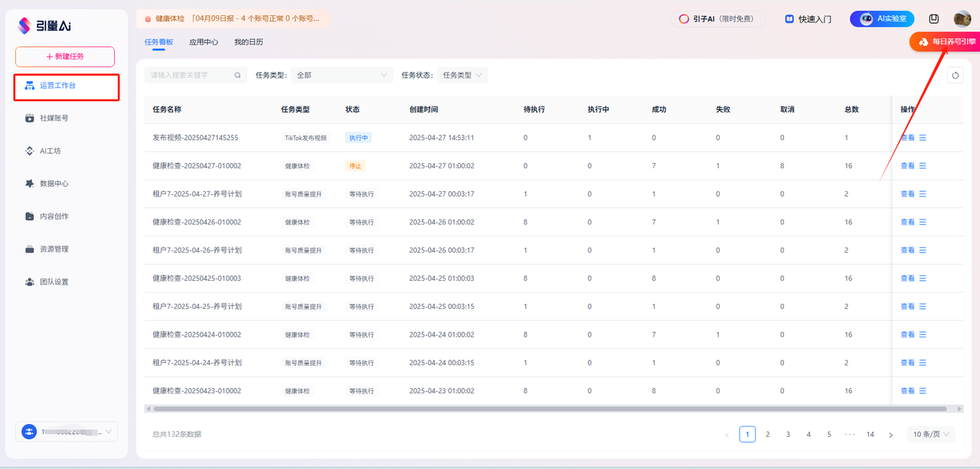
Task: Click the 新建任务 button
Action: pyautogui.click(x=65, y=57)
